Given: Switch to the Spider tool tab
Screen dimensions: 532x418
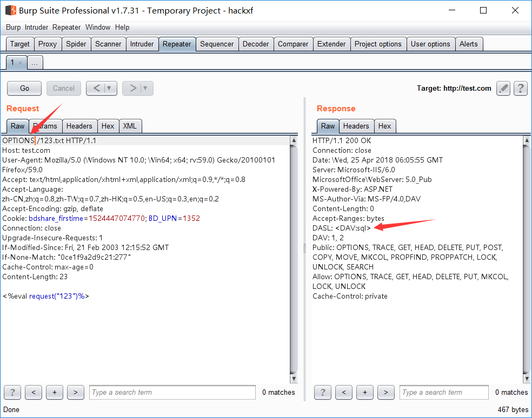Looking at the screenshot, I should tap(76, 44).
